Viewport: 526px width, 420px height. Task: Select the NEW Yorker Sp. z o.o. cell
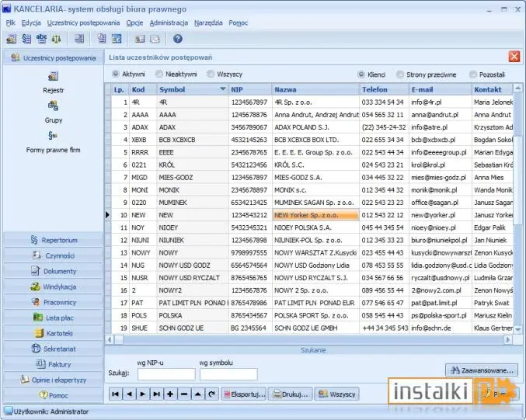(315, 215)
